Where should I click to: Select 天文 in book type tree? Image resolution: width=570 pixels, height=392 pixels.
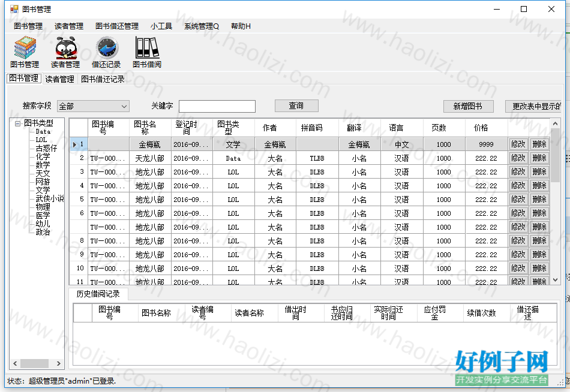click(43, 173)
